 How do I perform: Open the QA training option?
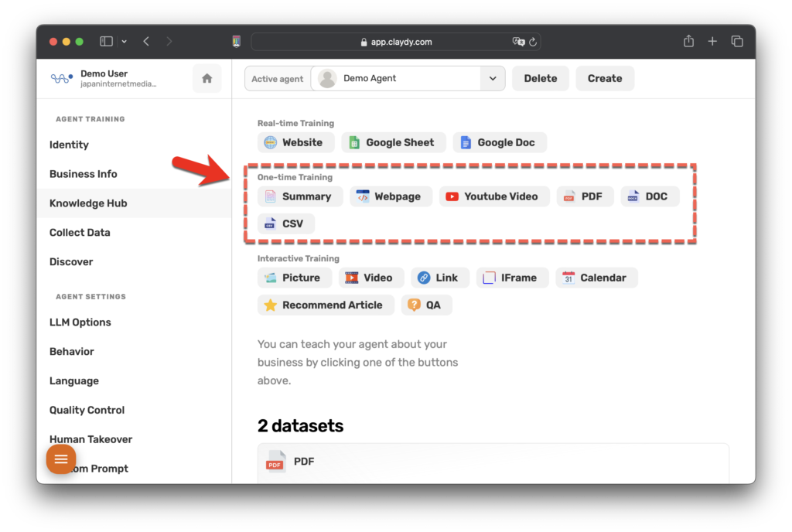[x=426, y=305]
